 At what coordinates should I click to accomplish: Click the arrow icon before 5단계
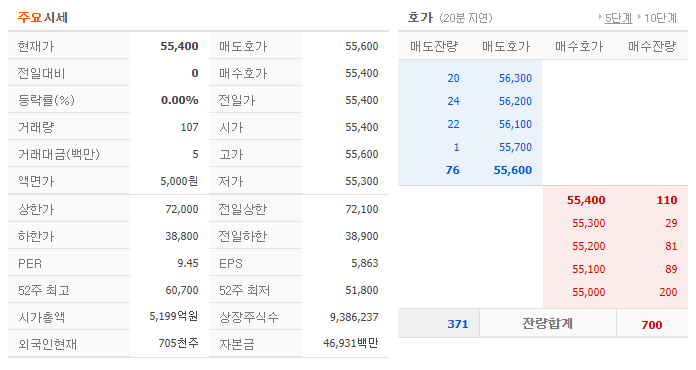tap(601, 17)
